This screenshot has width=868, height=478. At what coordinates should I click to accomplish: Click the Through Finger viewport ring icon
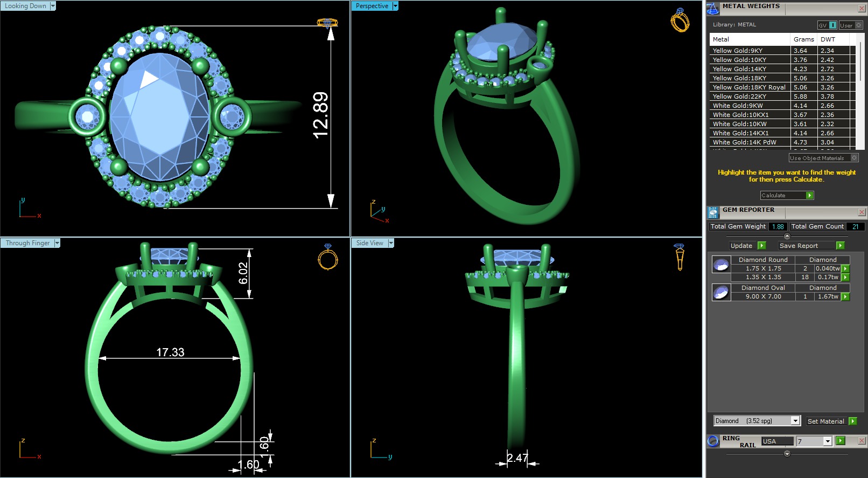tap(328, 257)
